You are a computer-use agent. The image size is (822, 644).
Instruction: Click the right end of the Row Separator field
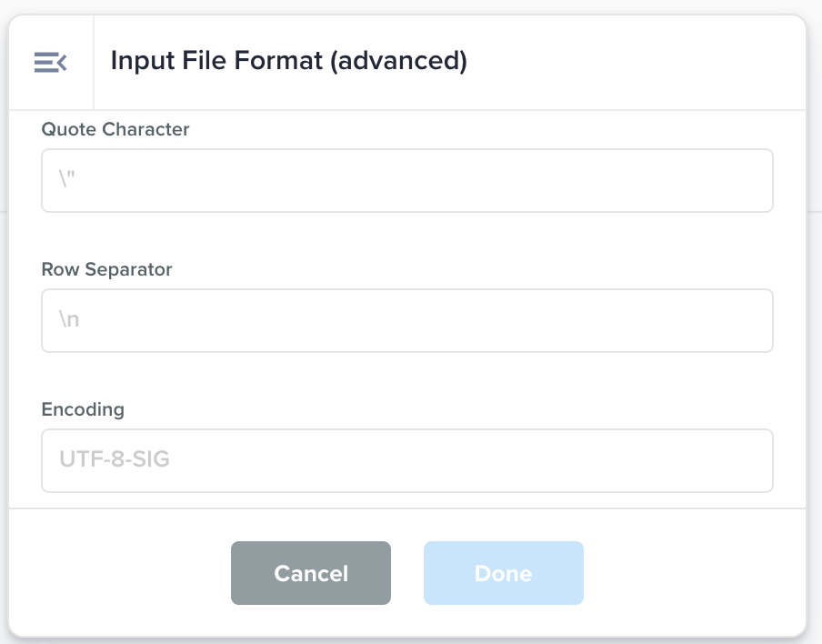(746, 321)
